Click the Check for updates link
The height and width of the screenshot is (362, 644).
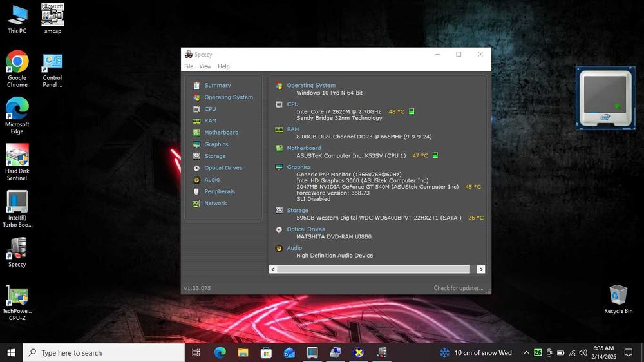coord(458,288)
